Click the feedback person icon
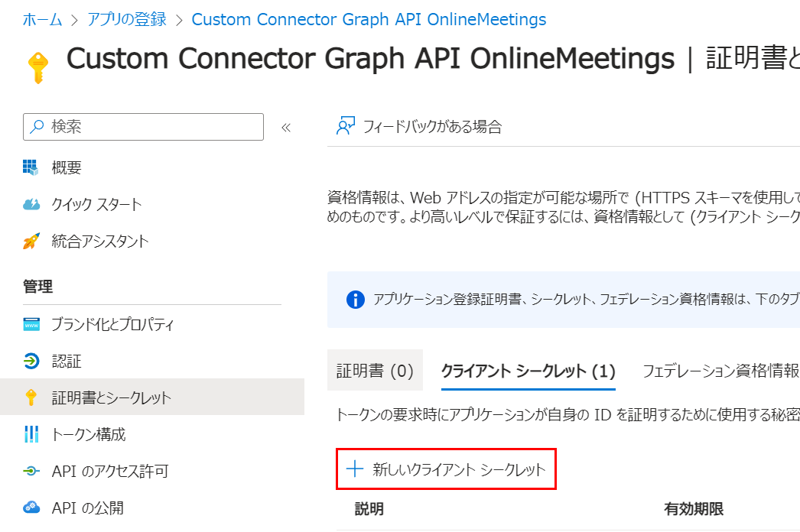800x532 pixels. pos(346,127)
